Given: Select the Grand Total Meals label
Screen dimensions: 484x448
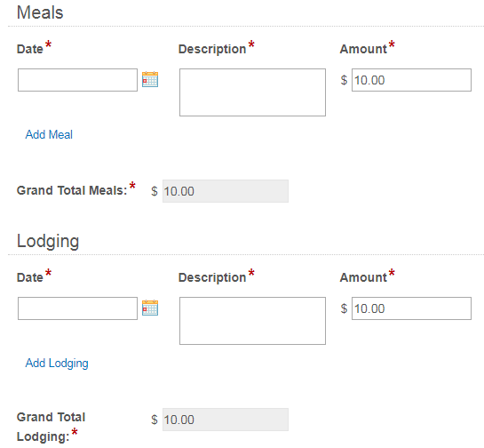Looking at the screenshot, I should click(x=72, y=190).
